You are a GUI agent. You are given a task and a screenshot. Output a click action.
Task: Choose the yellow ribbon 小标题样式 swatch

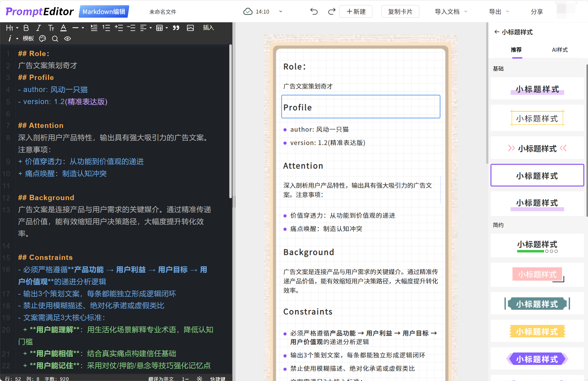point(537,332)
